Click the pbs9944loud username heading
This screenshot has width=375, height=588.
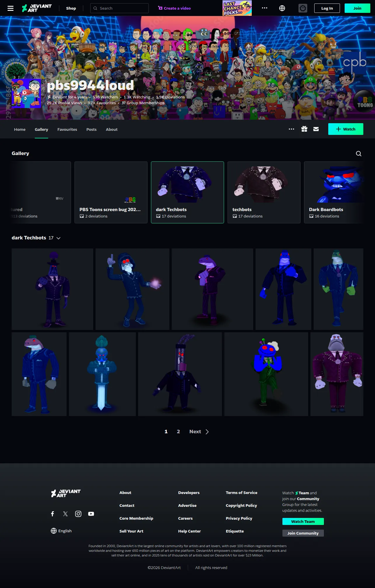90,85
